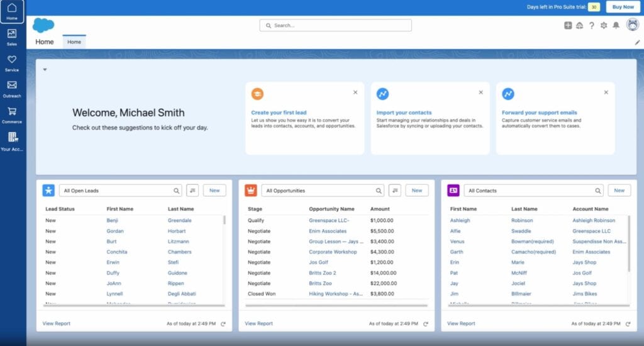Viewport: 644px width, 346px height.
Task: Create a new contact with New
Action: pyautogui.click(x=619, y=190)
